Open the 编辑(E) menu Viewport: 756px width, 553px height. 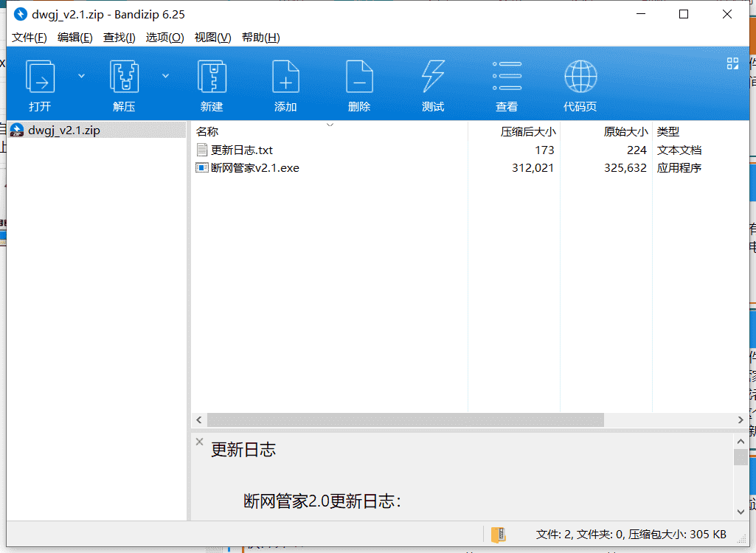[x=74, y=37]
